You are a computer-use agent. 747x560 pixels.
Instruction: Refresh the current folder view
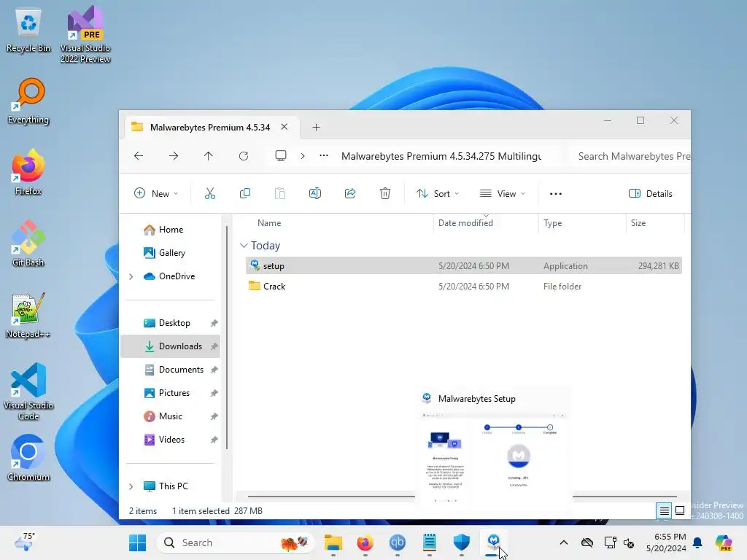pos(244,156)
